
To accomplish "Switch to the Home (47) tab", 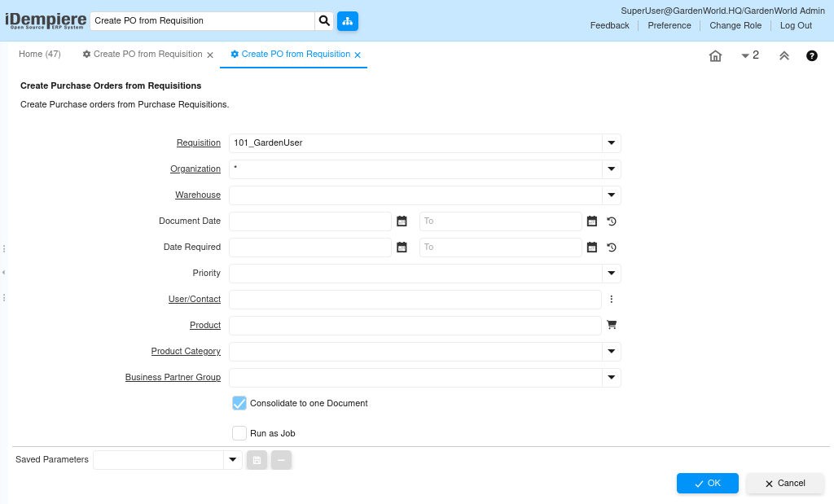I will point(40,55).
